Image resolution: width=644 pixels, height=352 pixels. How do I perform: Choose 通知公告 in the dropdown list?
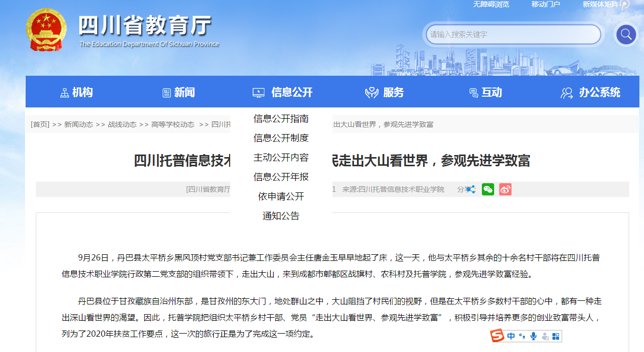pyautogui.click(x=281, y=216)
